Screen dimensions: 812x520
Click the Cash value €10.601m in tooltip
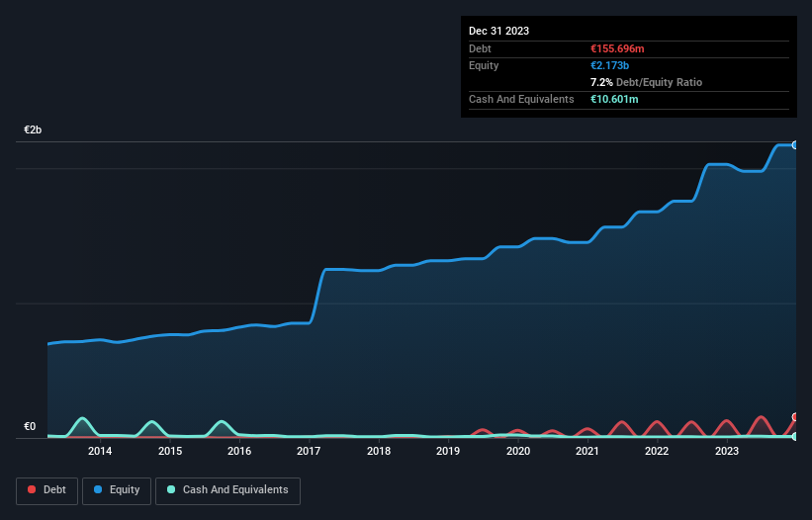click(x=614, y=99)
